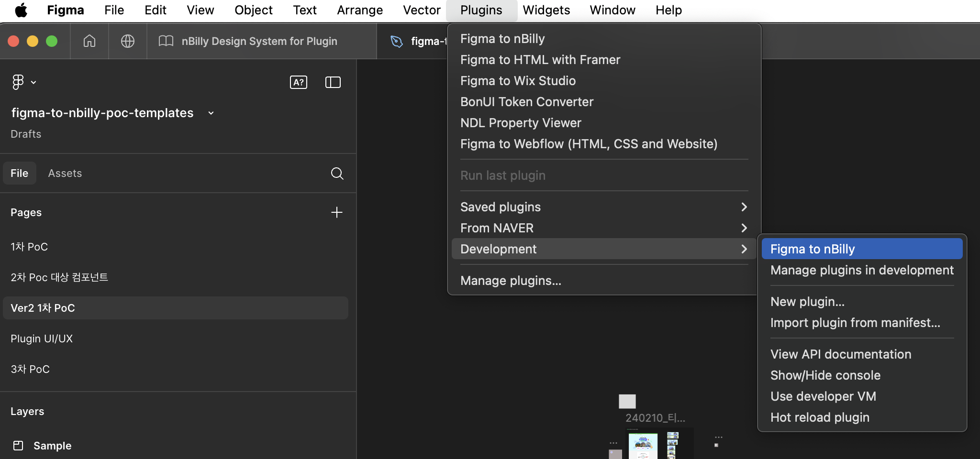Click the home icon in tab bar
This screenshot has height=459, width=980.
point(89,41)
